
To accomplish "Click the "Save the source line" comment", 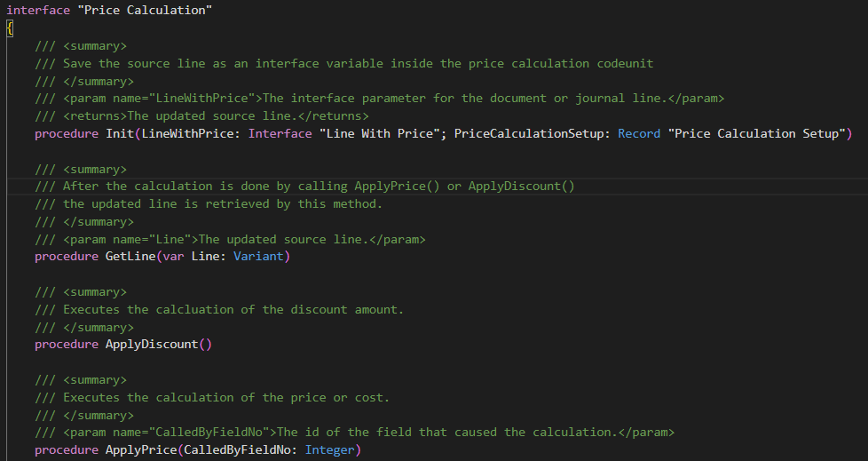I will point(134,64).
